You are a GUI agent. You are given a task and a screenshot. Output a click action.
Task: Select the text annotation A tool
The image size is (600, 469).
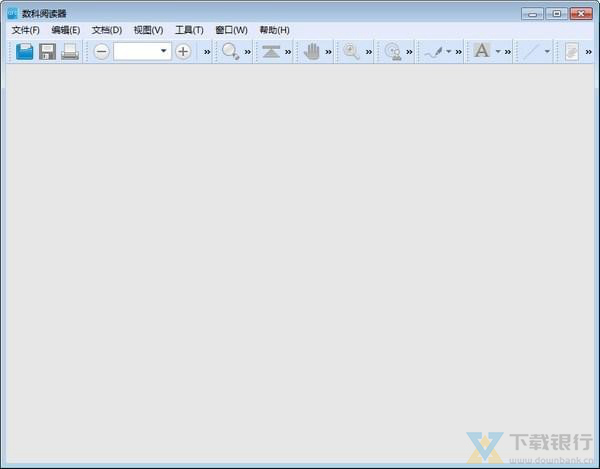pyautogui.click(x=482, y=51)
